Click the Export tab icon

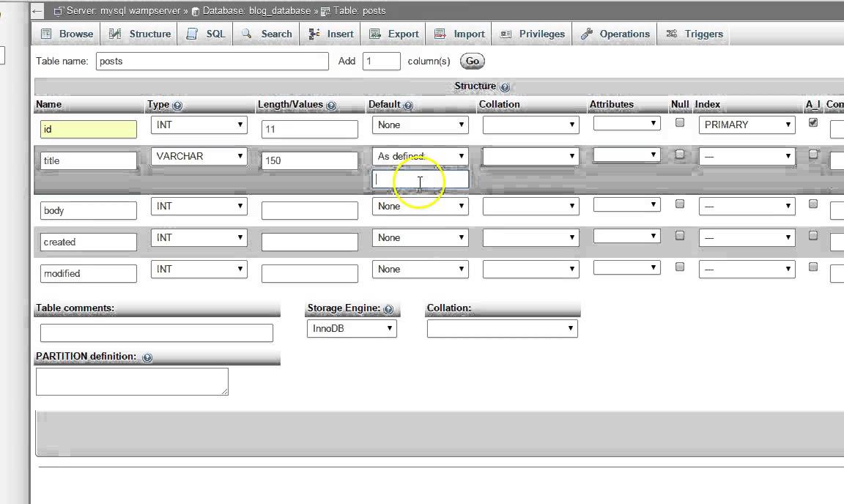point(375,34)
